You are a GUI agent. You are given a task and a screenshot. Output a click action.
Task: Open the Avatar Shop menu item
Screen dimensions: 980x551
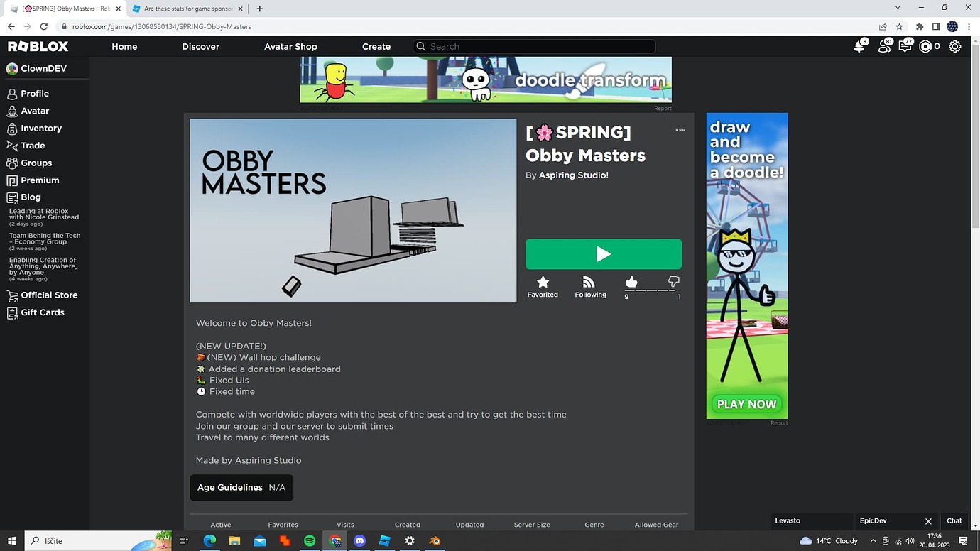tap(290, 46)
